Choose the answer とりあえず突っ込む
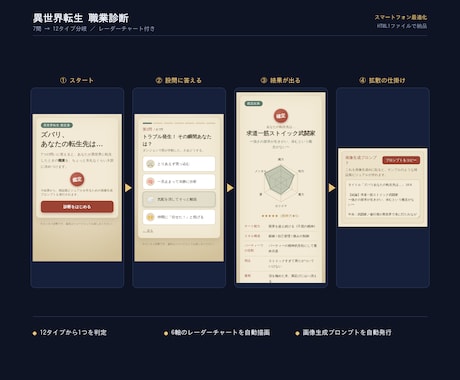Viewport: 460px width, 380px height. [179, 164]
